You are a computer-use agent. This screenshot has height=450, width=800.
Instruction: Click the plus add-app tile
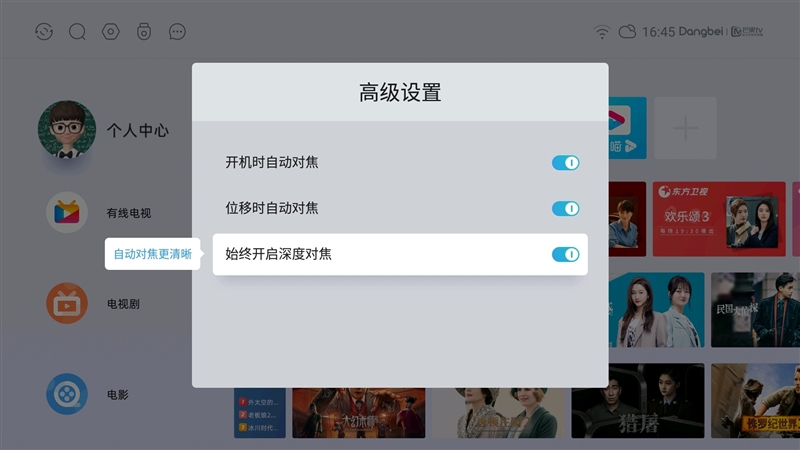(x=685, y=128)
